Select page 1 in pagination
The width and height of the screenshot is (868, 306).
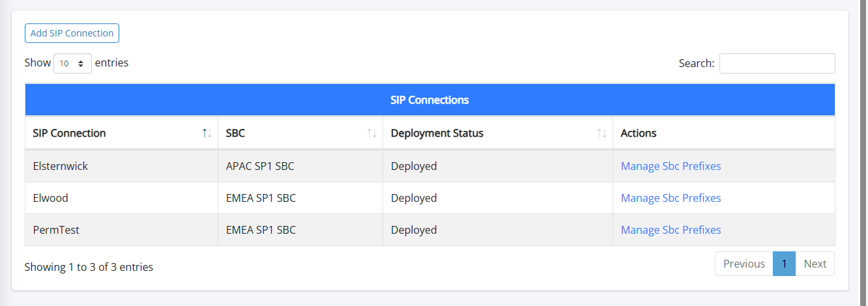[x=784, y=264]
